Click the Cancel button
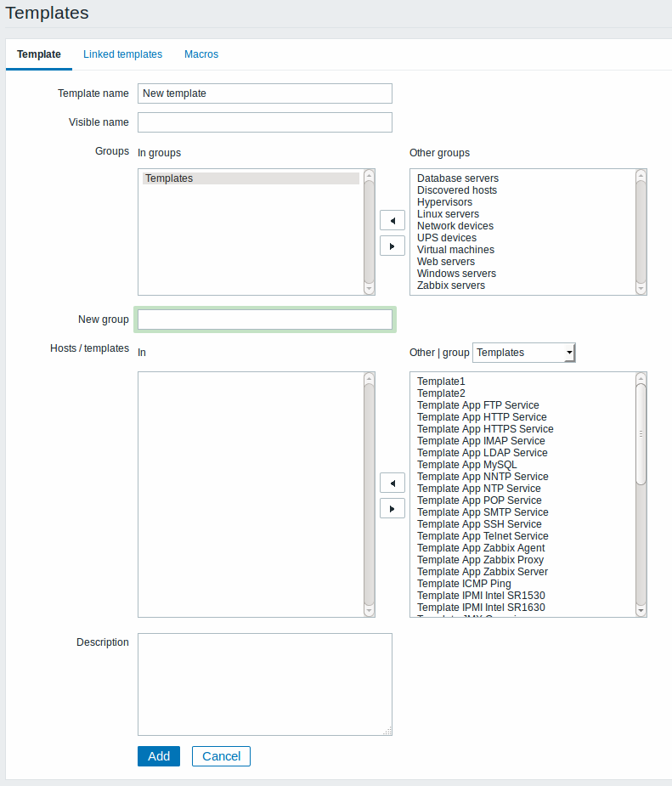This screenshot has height=786, width=672. [221, 756]
